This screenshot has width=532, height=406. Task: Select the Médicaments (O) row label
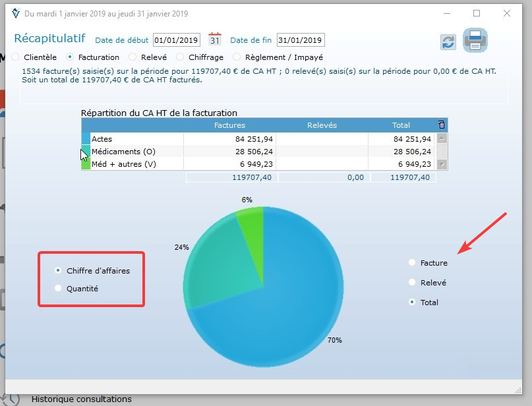123,152
